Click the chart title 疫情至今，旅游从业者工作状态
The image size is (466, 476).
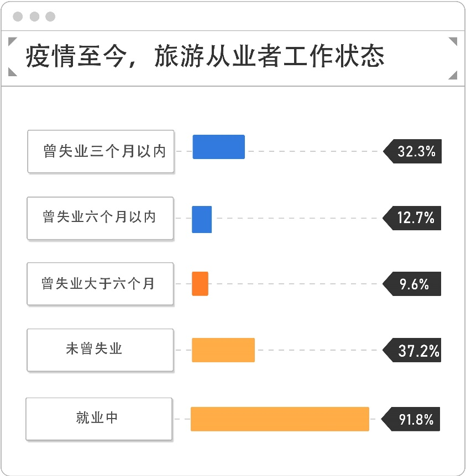(x=205, y=57)
